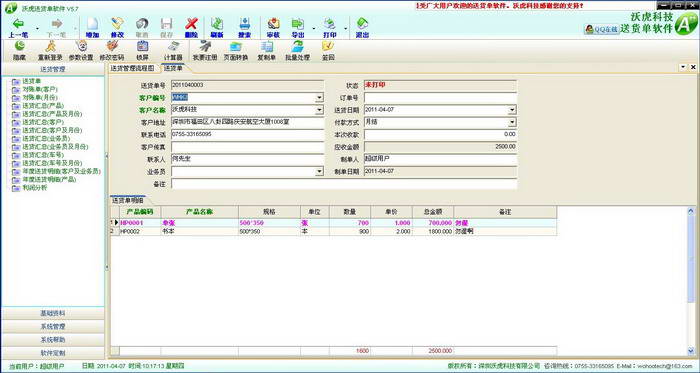Image resolution: width=700 pixels, height=373 pixels.
Task: Expand the 付款方式 dropdown
Action: coord(512,122)
